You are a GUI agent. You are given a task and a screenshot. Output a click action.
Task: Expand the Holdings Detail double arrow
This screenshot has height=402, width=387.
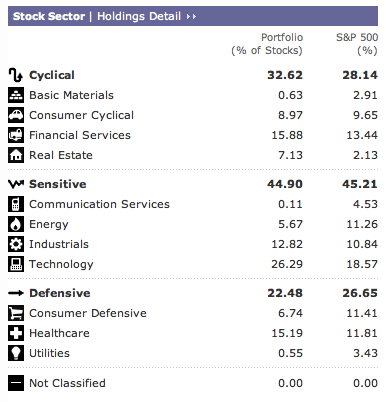pos(191,16)
